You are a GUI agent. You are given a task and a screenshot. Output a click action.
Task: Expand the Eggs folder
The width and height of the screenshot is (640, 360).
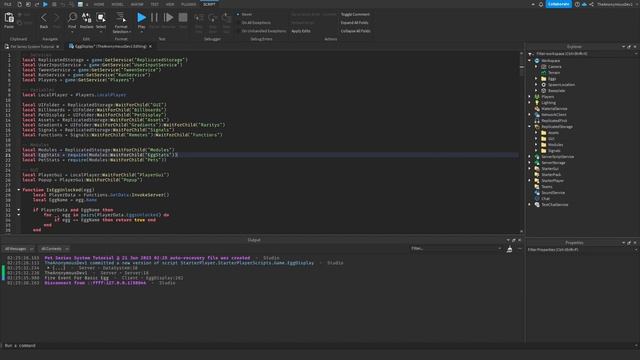pyautogui.click(x=536, y=78)
